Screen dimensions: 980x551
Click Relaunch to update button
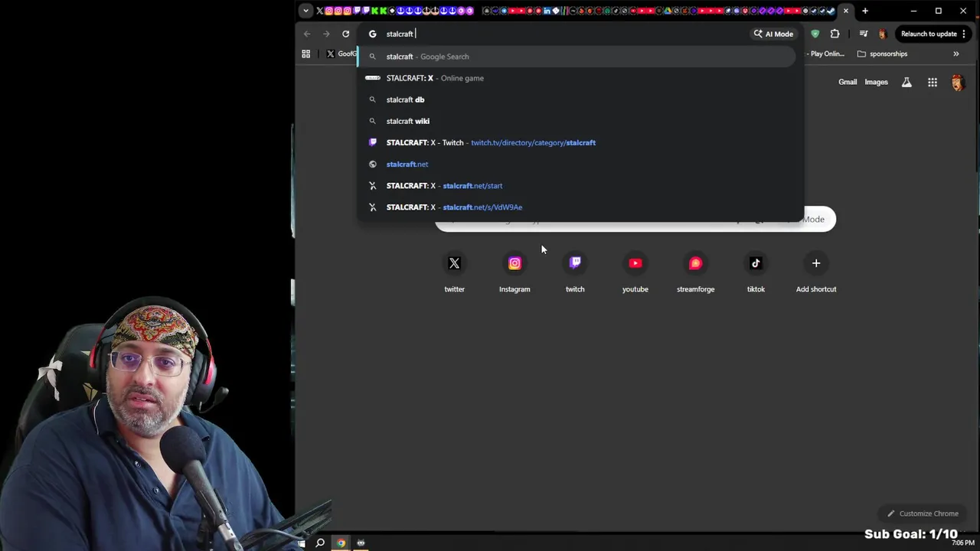coord(929,34)
